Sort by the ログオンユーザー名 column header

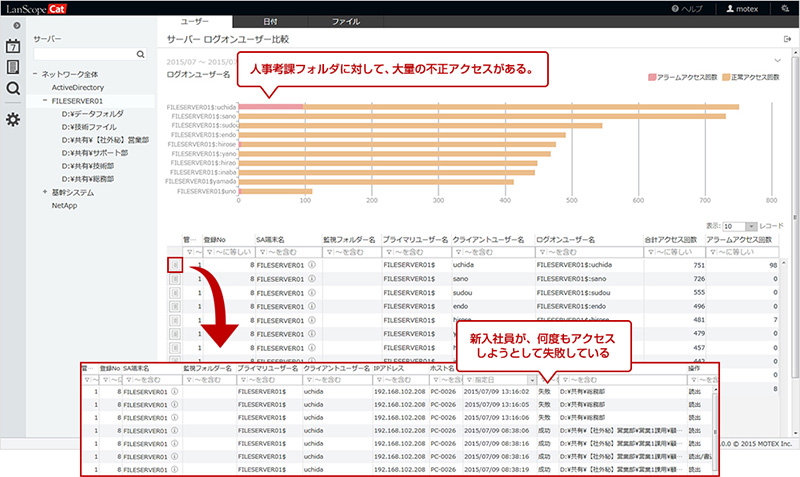pyautogui.click(x=565, y=239)
